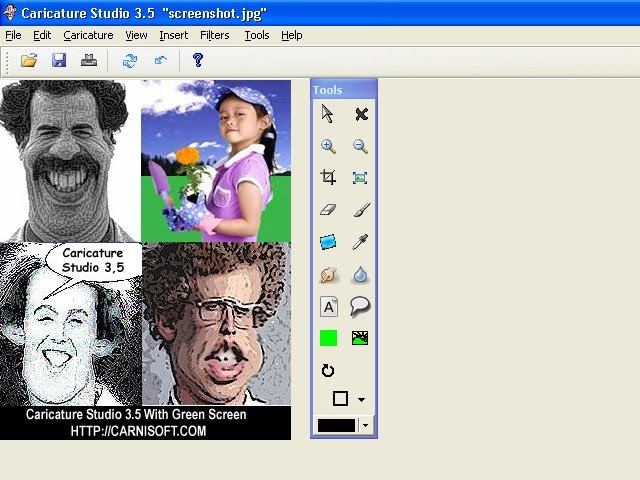Select the finger Smudge tool
The height and width of the screenshot is (480, 640).
pyautogui.click(x=329, y=274)
